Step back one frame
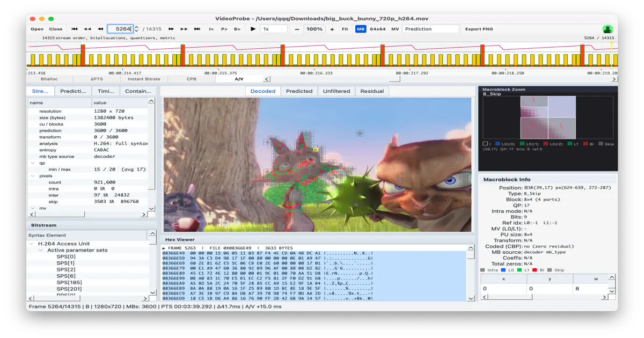Viewport: 644px width, 338px height. [100, 29]
